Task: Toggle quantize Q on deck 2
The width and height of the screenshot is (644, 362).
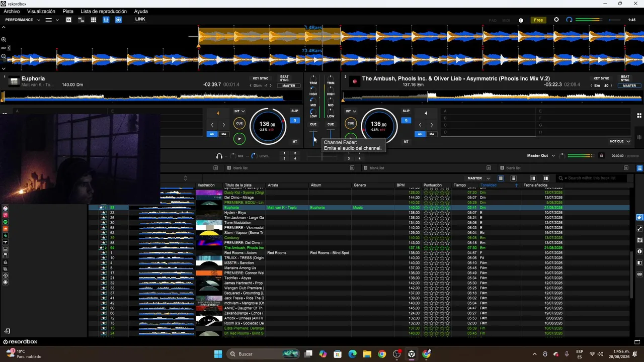Action: [x=406, y=120]
